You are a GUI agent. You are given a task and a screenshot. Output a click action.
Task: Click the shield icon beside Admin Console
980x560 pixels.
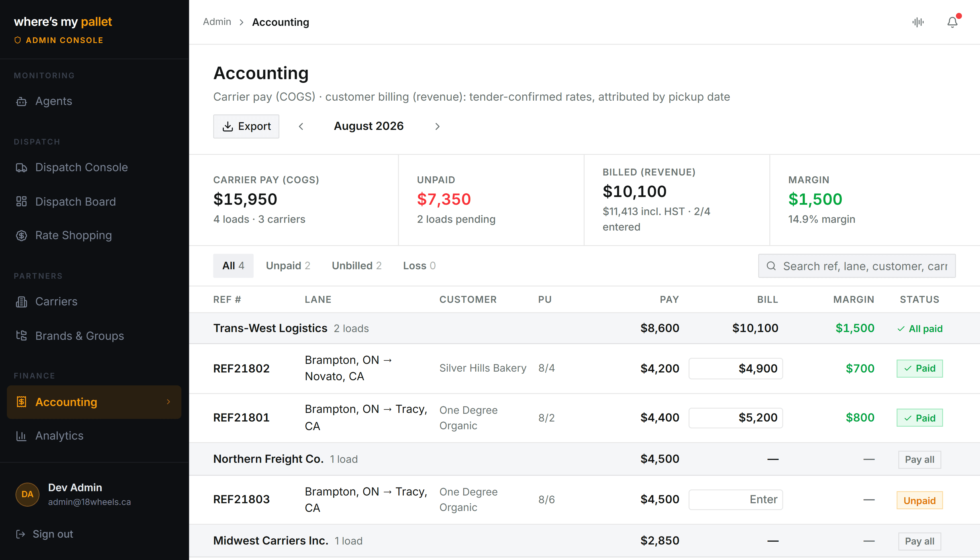tap(17, 40)
